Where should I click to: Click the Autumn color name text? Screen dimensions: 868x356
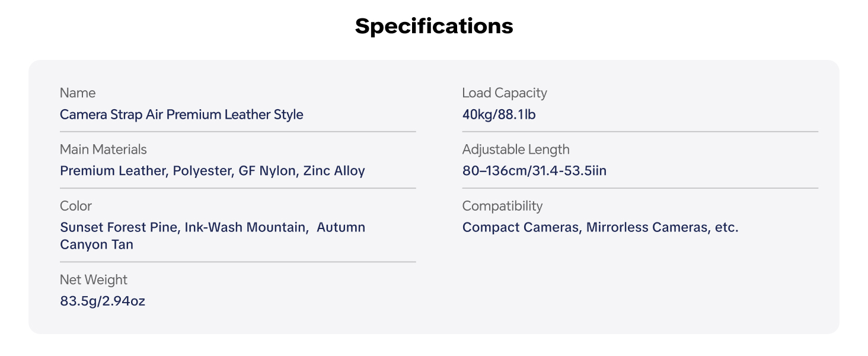341,227
